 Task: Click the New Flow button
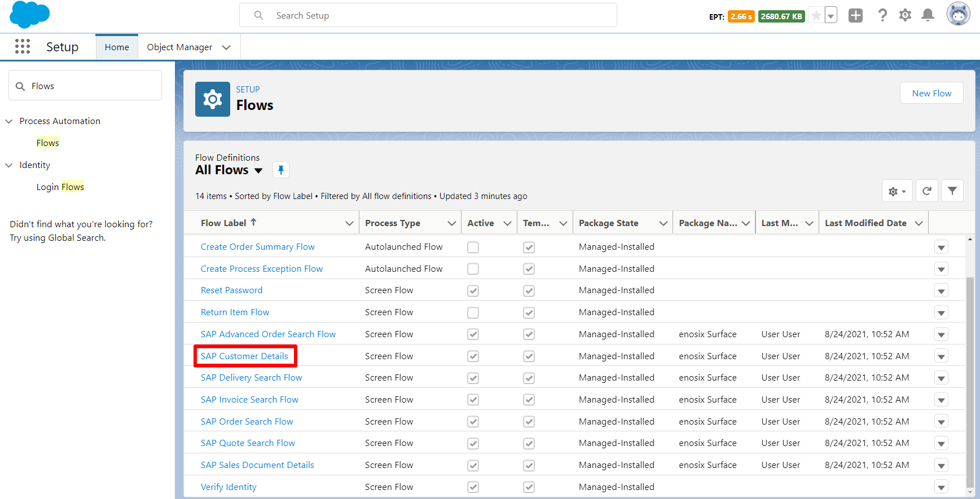tap(931, 93)
